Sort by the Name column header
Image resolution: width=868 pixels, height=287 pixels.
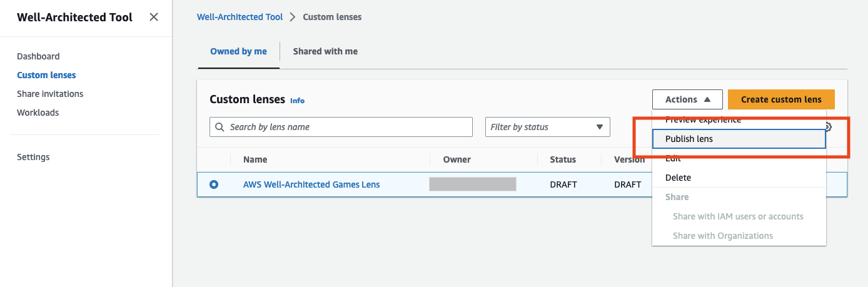pyautogui.click(x=255, y=159)
